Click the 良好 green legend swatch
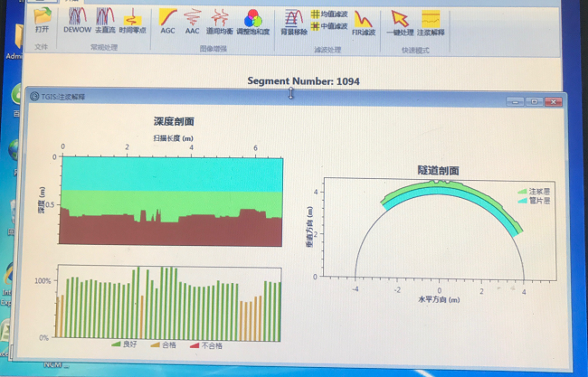588x377 pixels. [x=116, y=344]
